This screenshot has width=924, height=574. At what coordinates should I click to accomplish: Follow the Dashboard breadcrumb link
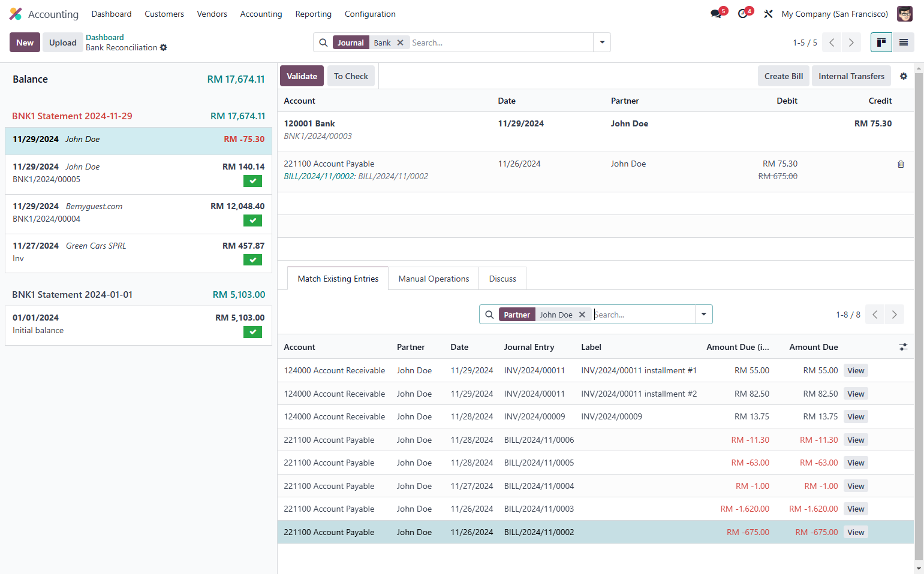pyautogui.click(x=105, y=37)
